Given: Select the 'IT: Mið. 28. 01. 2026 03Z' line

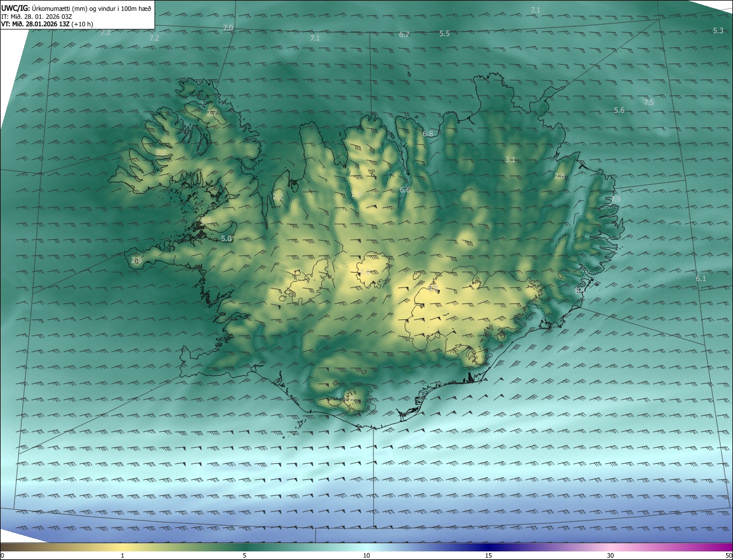Looking at the screenshot, I should click(37, 16).
